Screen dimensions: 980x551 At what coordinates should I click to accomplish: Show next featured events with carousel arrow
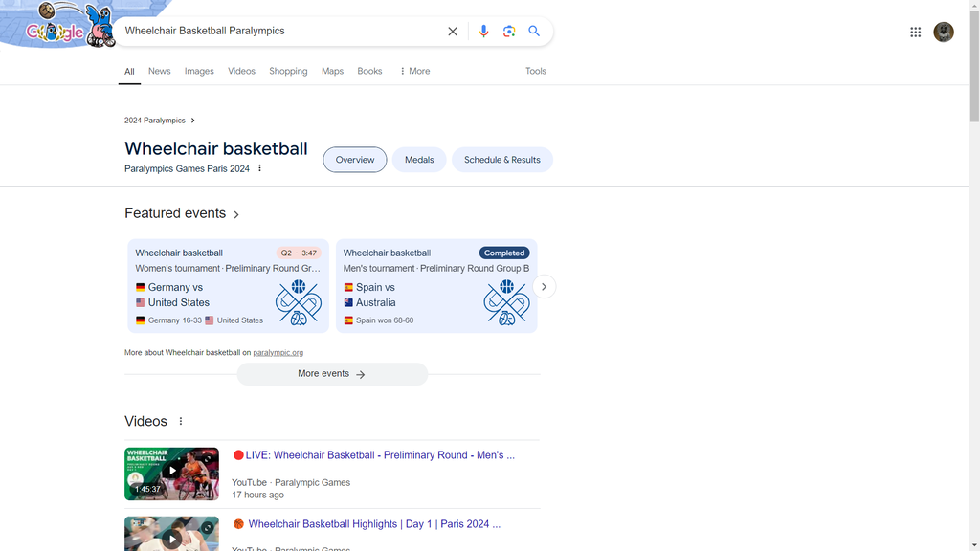point(544,287)
